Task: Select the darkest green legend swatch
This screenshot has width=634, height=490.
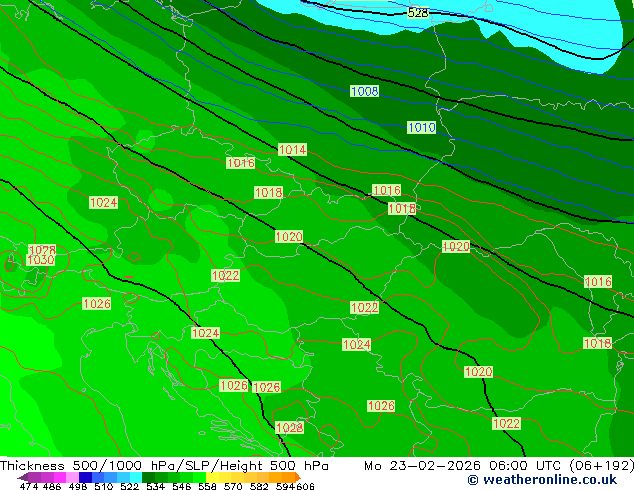Action: [148, 477]
